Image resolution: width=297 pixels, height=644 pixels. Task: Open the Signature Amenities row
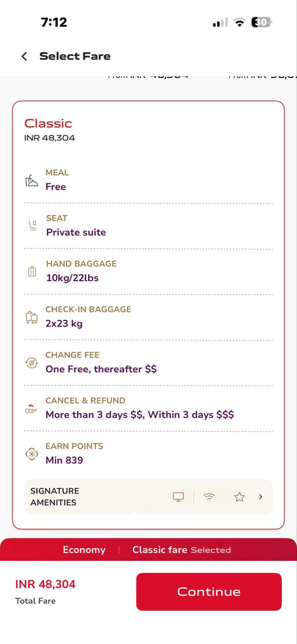(x=148, y=497)
